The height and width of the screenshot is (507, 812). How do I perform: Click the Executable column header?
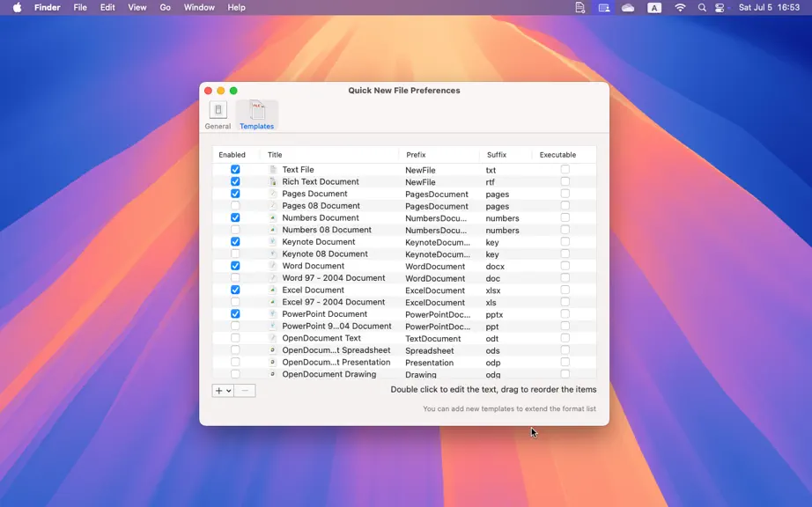(564, 155)
